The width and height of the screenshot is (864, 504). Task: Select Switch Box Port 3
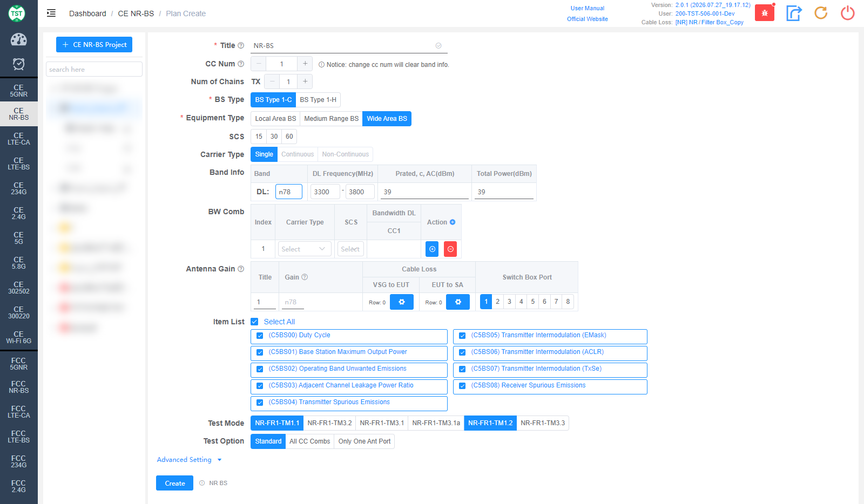[509, 302]
